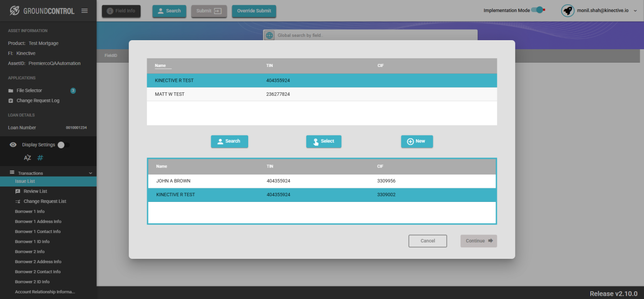Image resolution: width=644 pixels, height=299 pixels.
Task: Click the Field Info button
Action: pyautogui.click(x=121, y=11)
